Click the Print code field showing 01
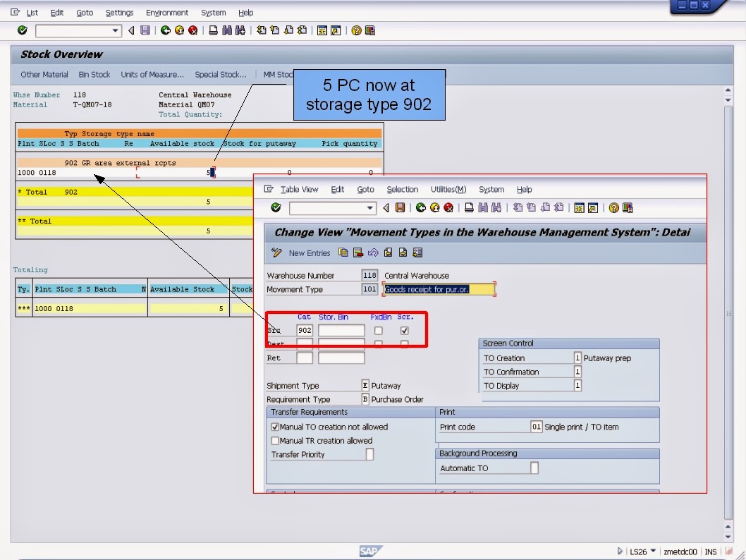The image size is (746, 560). pos(536,427)
